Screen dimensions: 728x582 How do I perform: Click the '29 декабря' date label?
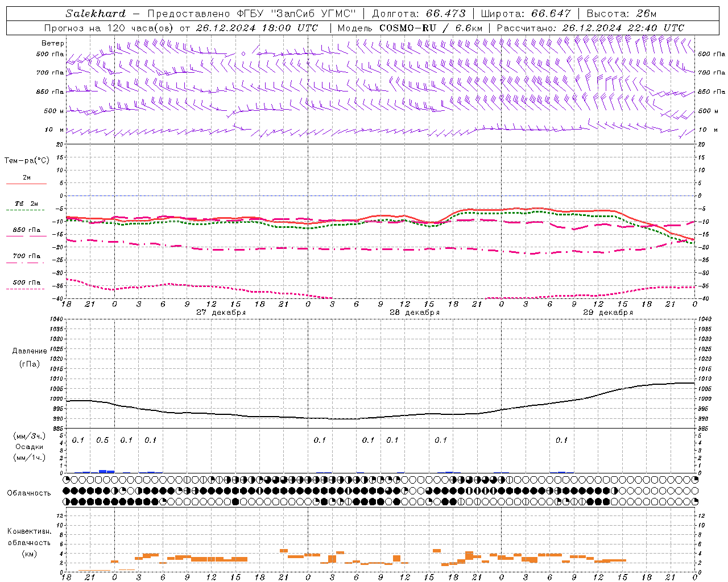pyautogui.click(x=608, y=313)
